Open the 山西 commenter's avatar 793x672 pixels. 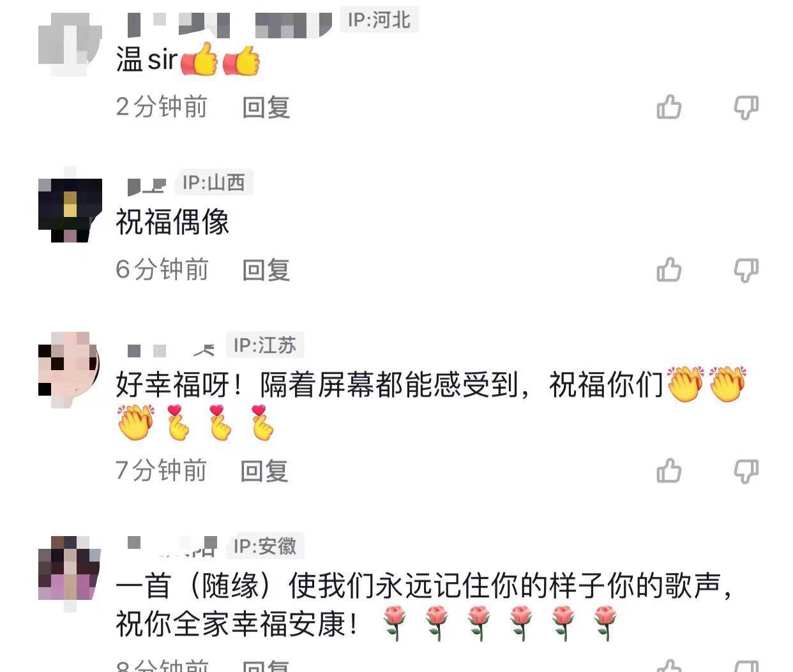tap(70, 210)
